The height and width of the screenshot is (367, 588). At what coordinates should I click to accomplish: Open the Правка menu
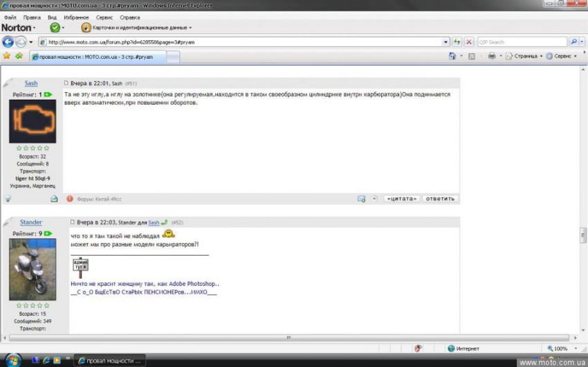tap(32, 17)
